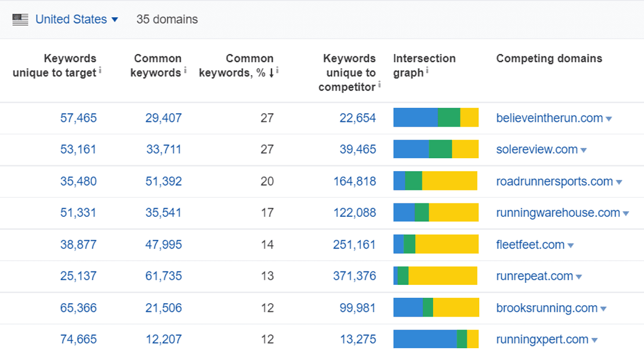
Task: Open believeintherun.com domain link
Action: pyautogui.click(x=550, y=118)
